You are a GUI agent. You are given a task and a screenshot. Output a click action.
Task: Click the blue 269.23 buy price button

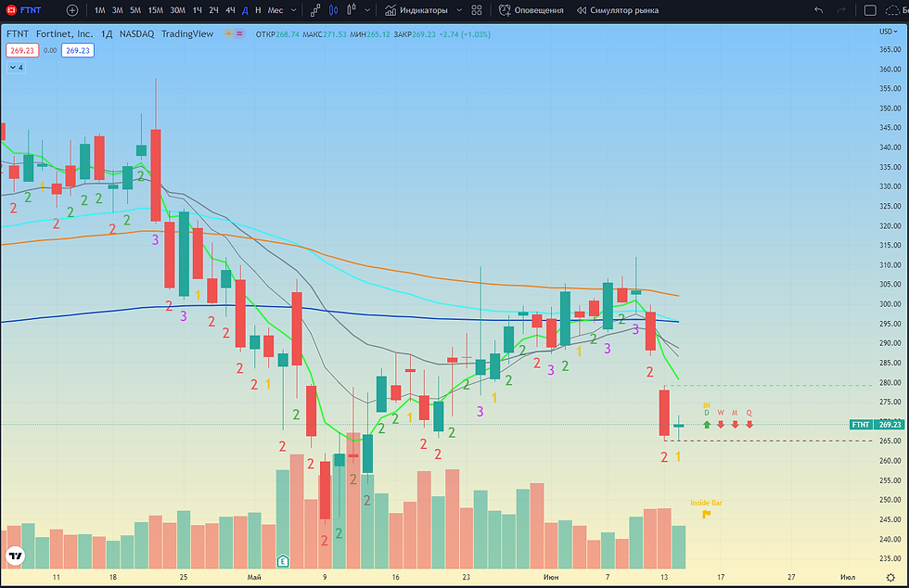pos(78,50)
